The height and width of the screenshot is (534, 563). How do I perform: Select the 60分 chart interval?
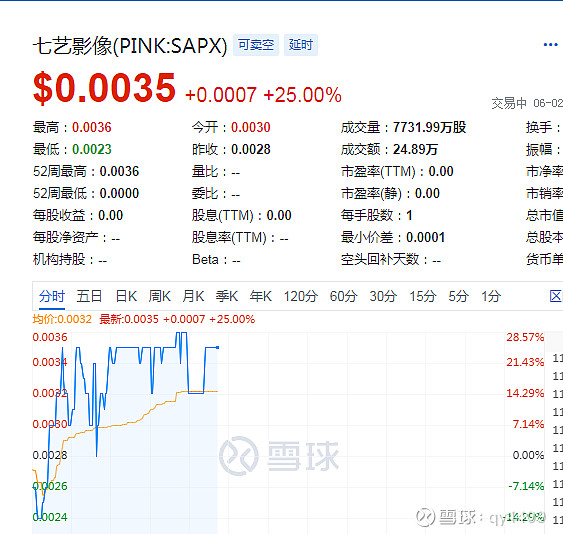pos(343,297)
